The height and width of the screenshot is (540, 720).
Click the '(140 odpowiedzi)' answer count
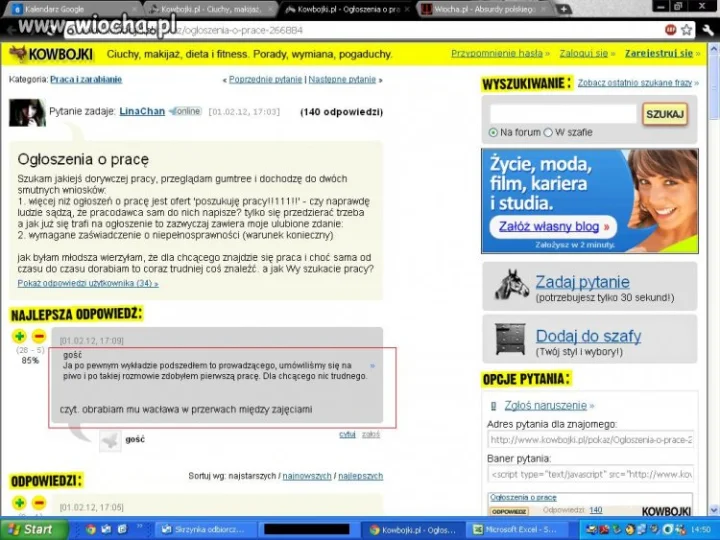click(x=341, y=112)
